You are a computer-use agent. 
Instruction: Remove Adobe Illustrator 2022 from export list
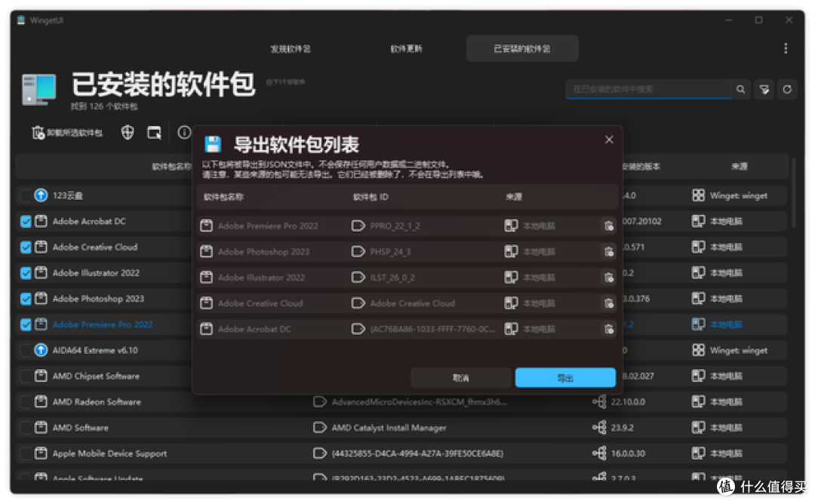(608, 278)
